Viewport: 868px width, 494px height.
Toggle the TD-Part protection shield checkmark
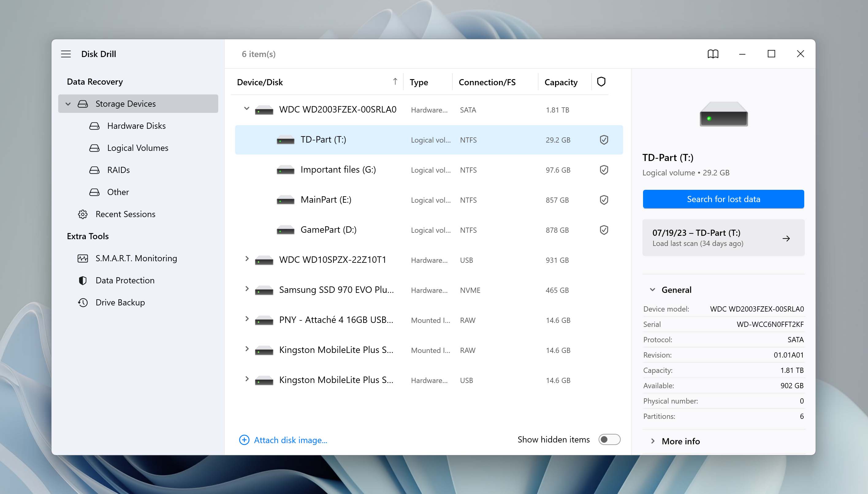click(603, 140)
